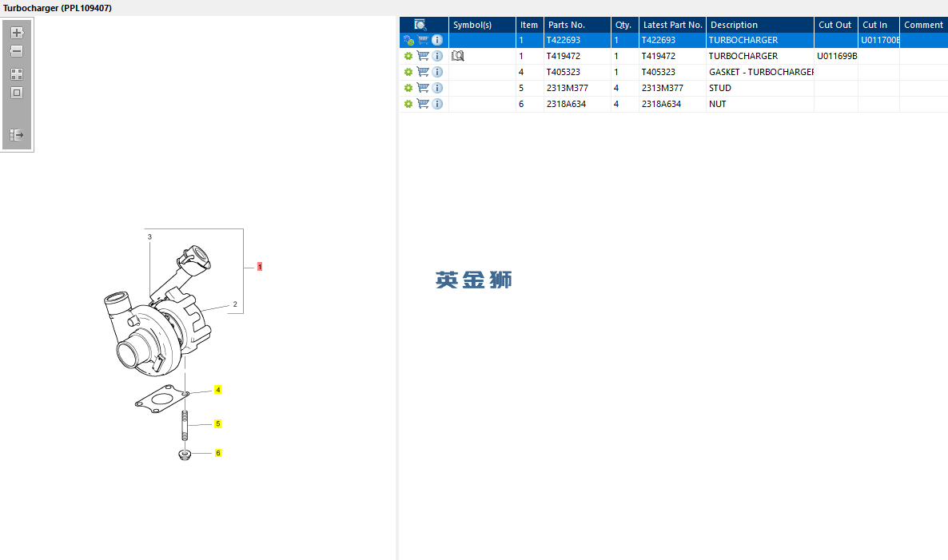Add nut 2318A634 to cart
The image size is (948, 560).
click(x=423, y=103)
